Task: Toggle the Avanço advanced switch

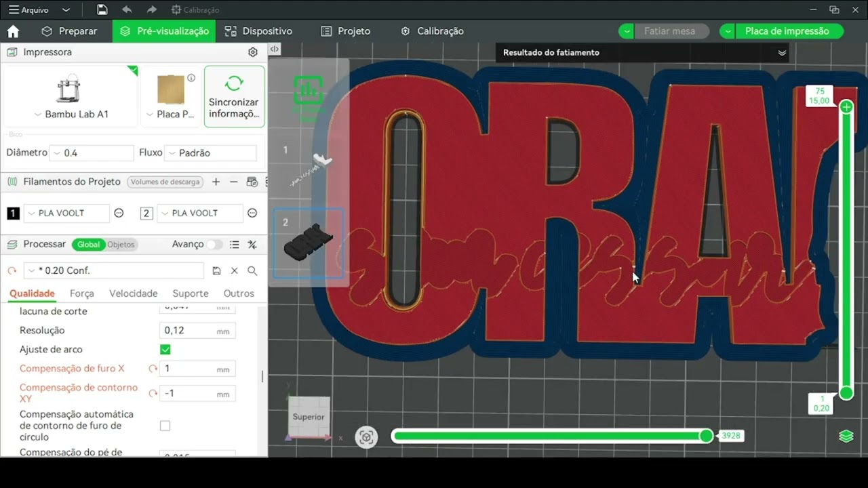Action: tap(214, 245)
